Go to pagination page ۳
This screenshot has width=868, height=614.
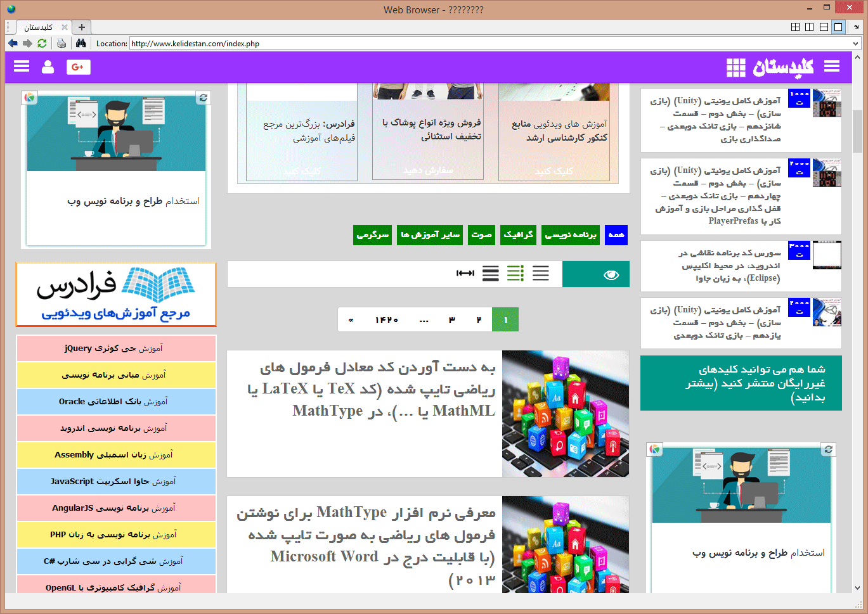coord(452,319)
